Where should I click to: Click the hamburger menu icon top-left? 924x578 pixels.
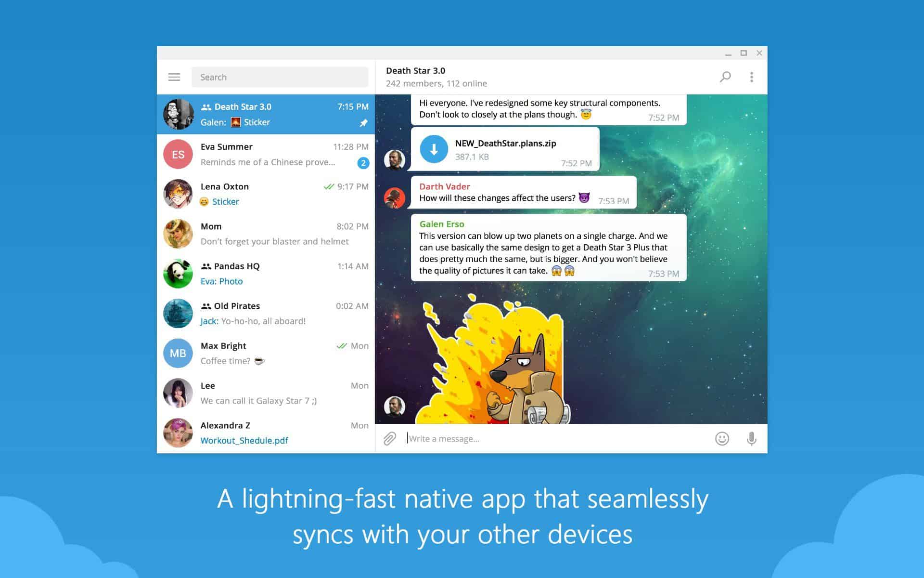pyautogui.click(x=174, y=76)
